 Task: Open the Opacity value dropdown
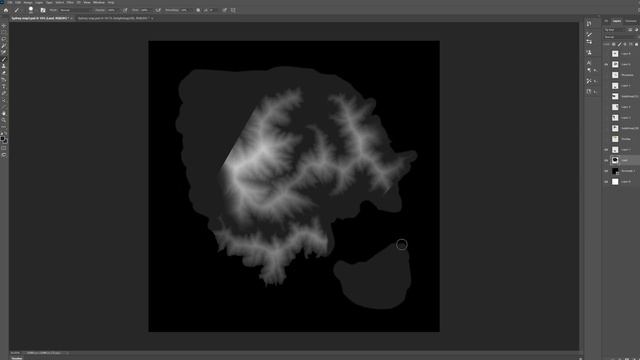pyautogui.click(x=112, y=10)
